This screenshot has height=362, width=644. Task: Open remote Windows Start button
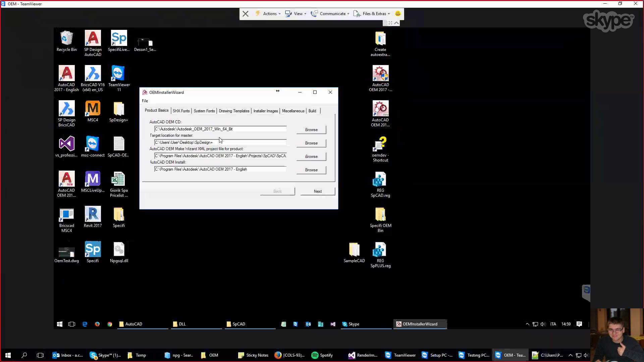tap(60, 324)
